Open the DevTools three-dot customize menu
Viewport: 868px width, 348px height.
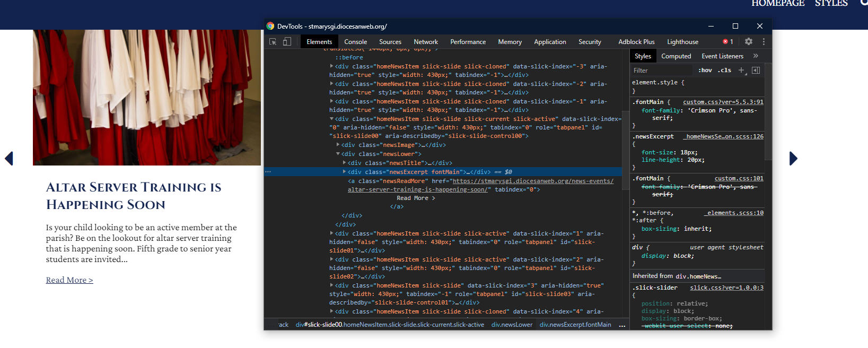coord(764,41)
